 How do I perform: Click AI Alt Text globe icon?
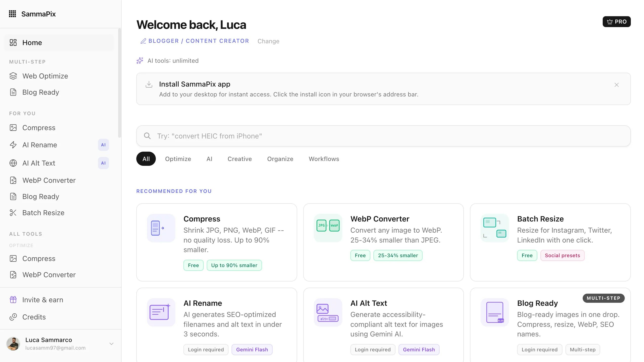(13, 163)
